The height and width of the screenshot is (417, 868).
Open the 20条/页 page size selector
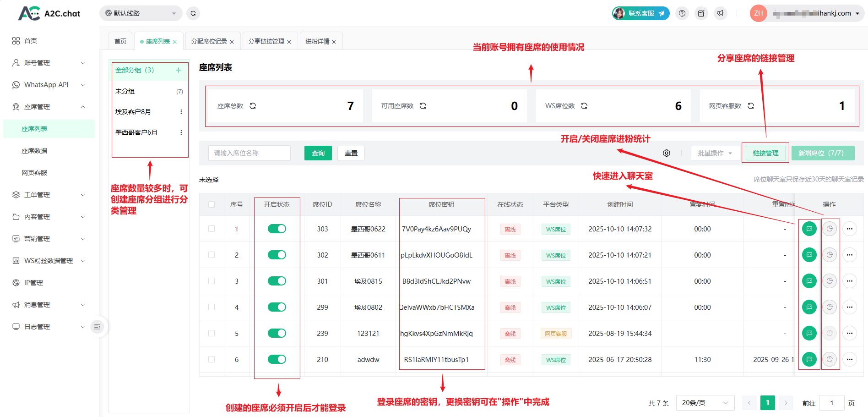point(705,403)
